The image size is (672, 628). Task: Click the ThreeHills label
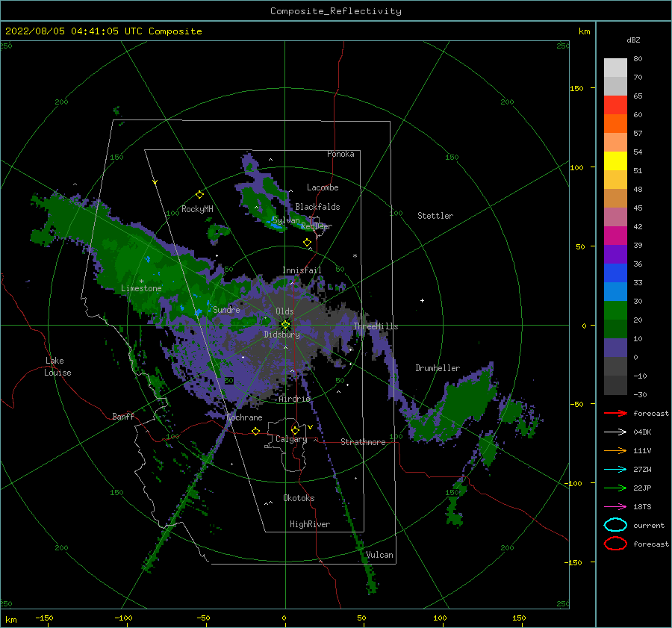pos(376,326)
